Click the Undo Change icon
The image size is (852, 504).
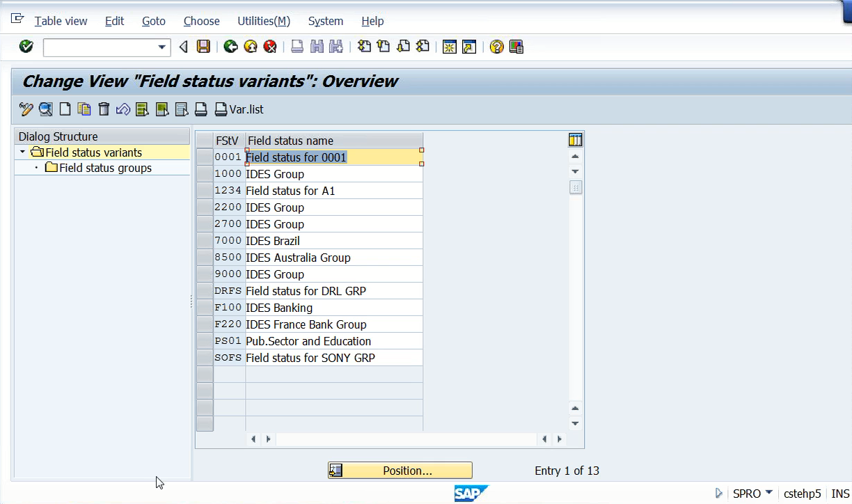pos(123,109)
